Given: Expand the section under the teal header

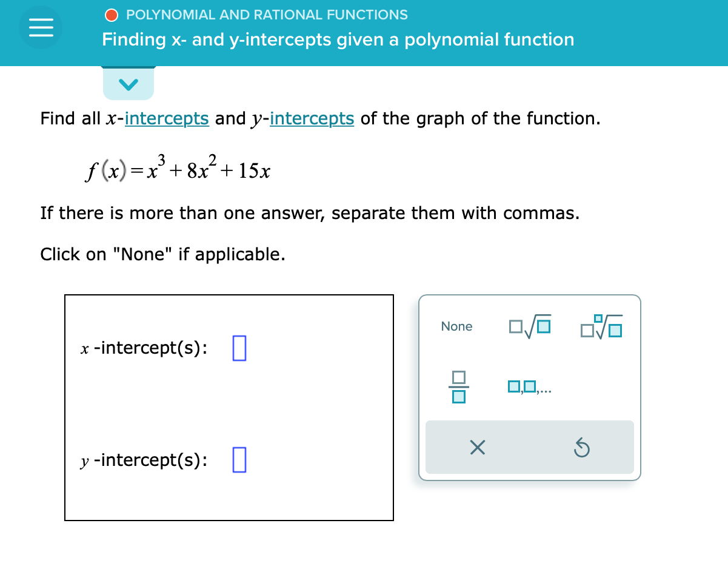Looking at the screenshot, I should click(128, 84).
